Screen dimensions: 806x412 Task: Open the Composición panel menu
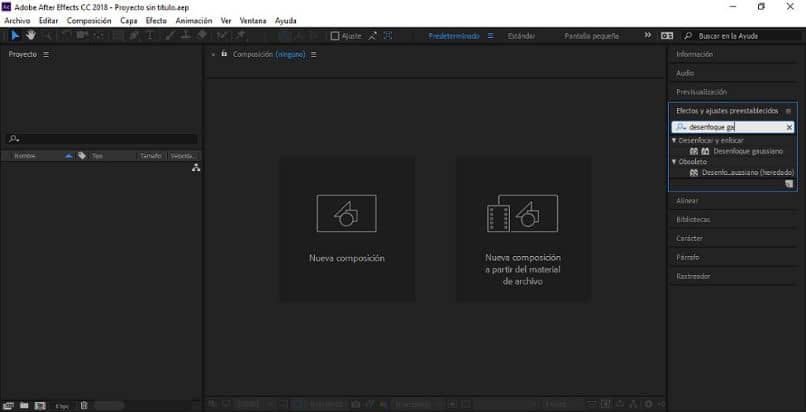[314, 54]
